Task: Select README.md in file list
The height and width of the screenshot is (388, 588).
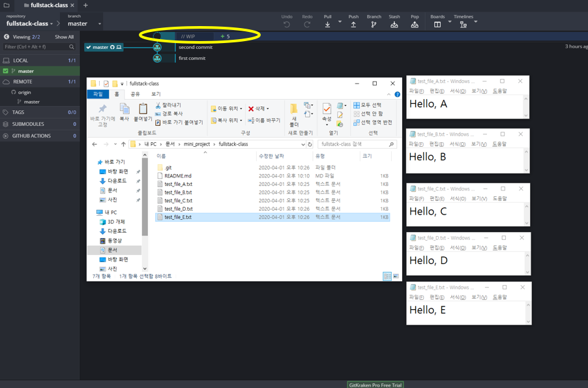Action: point(178,176)
